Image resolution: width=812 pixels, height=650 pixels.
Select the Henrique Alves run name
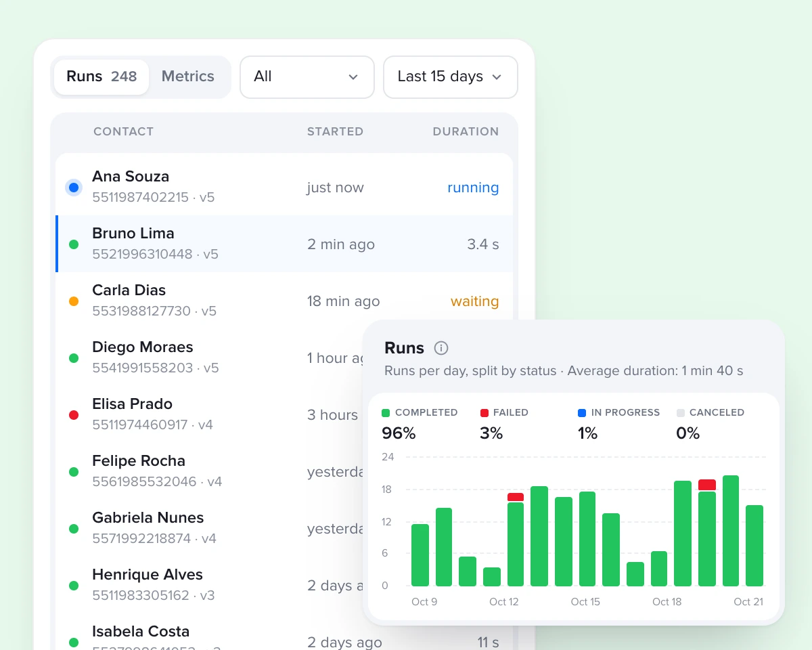[x=148, y=574]
